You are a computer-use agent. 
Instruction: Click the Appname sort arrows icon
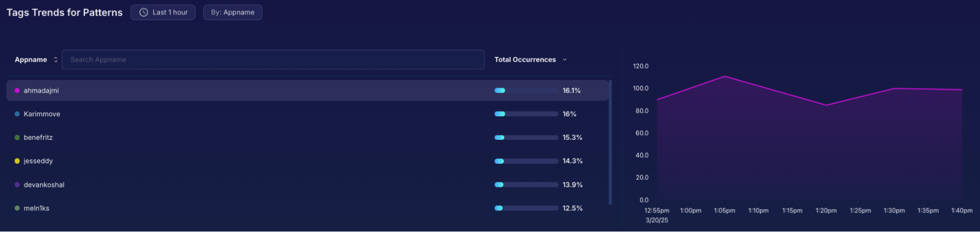(56, 60)
